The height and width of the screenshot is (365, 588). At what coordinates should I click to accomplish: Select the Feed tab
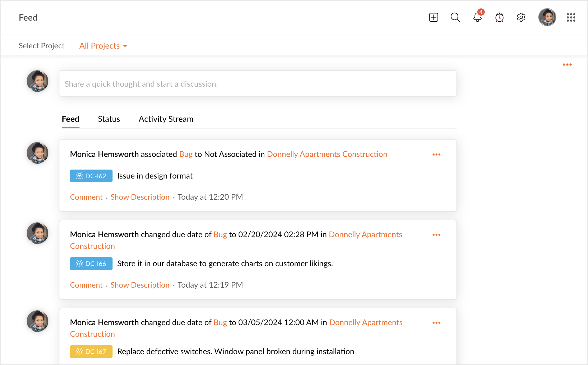(x=71, y=119)
